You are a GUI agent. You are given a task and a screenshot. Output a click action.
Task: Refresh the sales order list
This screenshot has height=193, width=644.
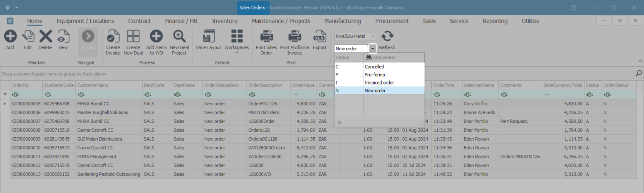(387, 37)
